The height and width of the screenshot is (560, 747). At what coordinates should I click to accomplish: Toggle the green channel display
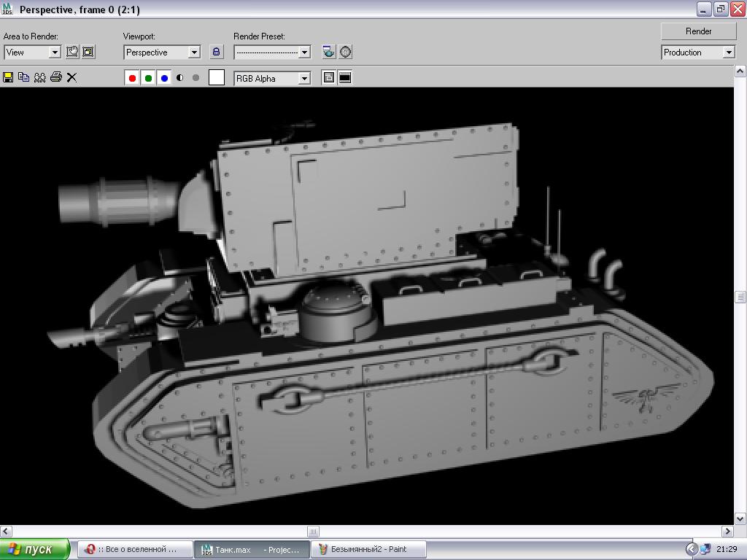[x=148, y=78]
